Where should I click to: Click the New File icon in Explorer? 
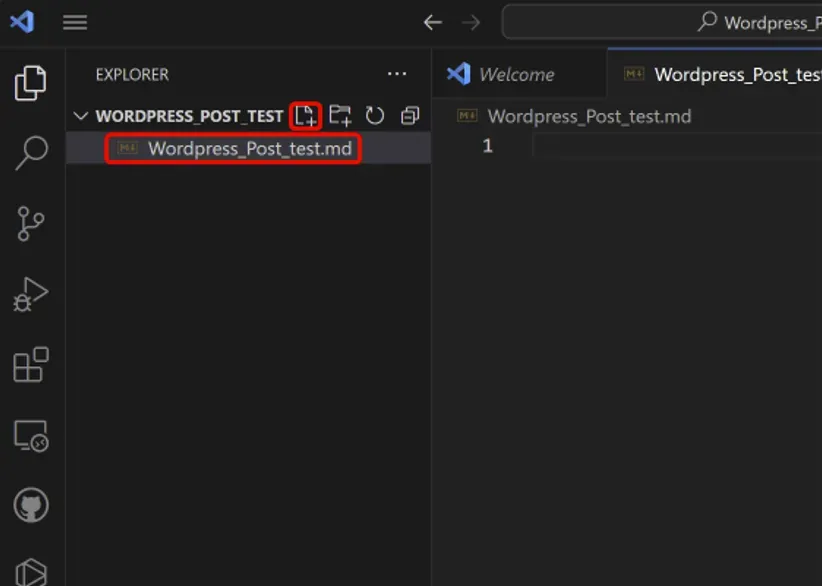click(306, 116)
